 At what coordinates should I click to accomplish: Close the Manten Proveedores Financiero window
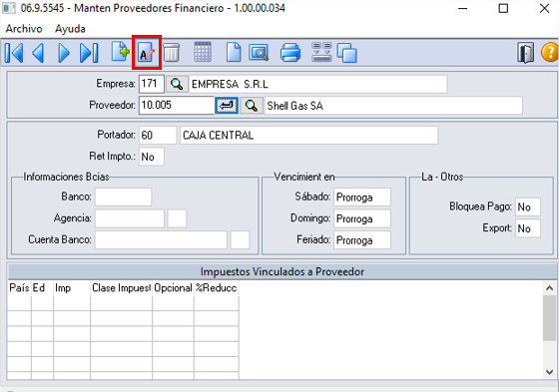[x=544, y=9]
